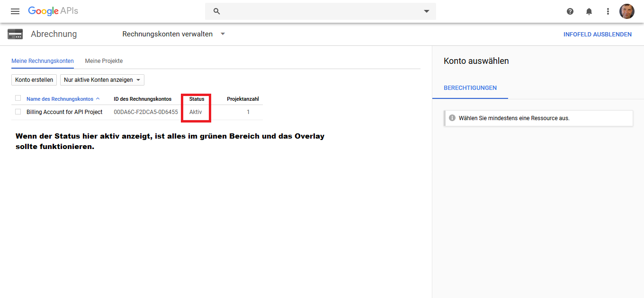Screen dimensions: 644x298
Task: Check the Billing Account for API Project row
Action: pos(18,112)
